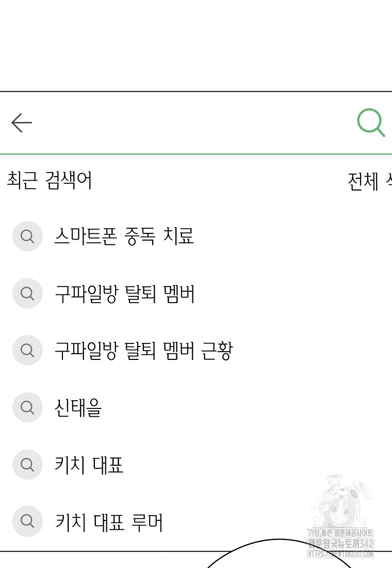Click the white bubble below the list

(x=279, y=554)
